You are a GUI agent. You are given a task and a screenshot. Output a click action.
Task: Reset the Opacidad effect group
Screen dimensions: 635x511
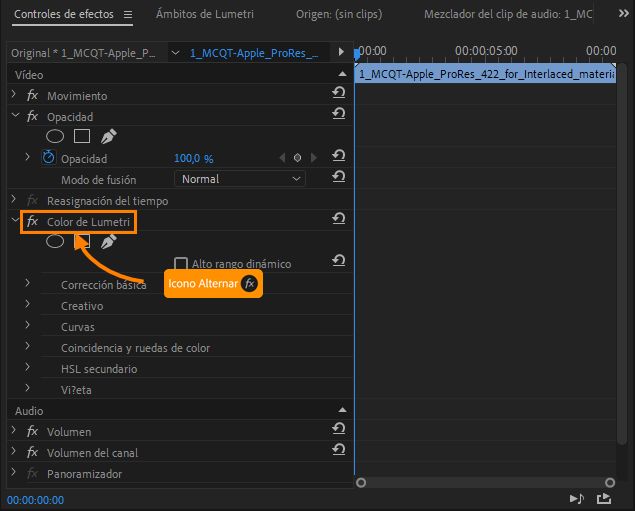point(339,114)
